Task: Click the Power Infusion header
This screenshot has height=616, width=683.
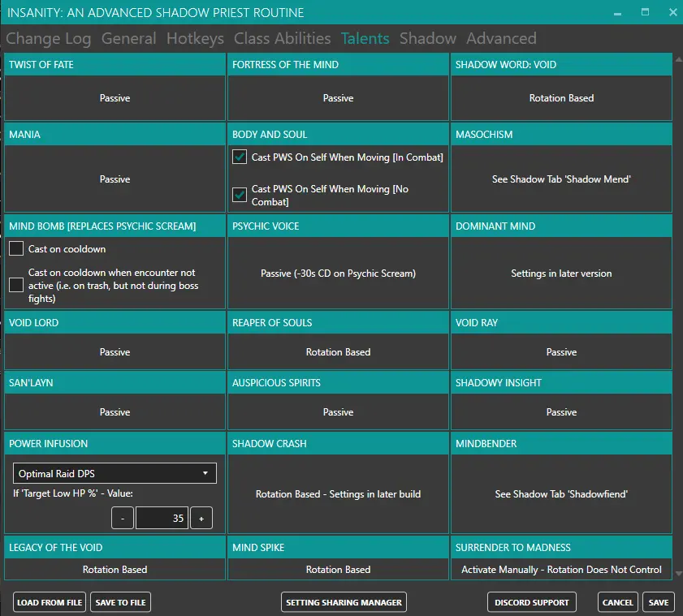Action: coord(115,444)
